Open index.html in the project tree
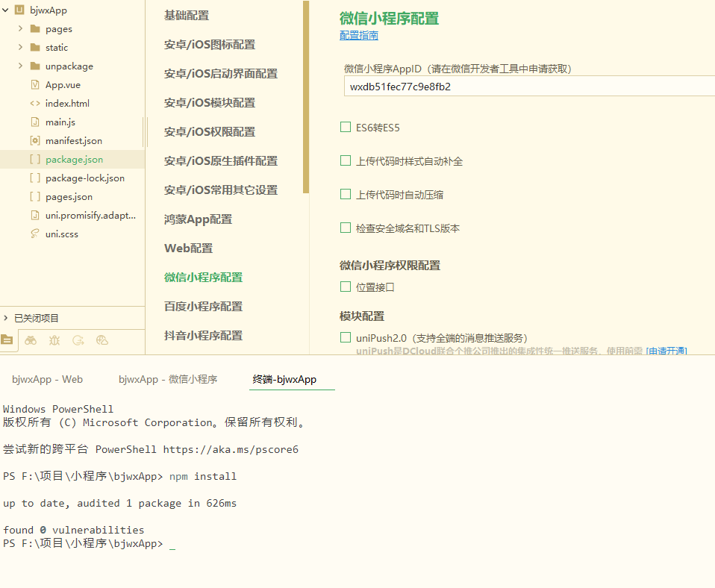The height and width of the screenshot is (588, 715). (x=67, y=104)
